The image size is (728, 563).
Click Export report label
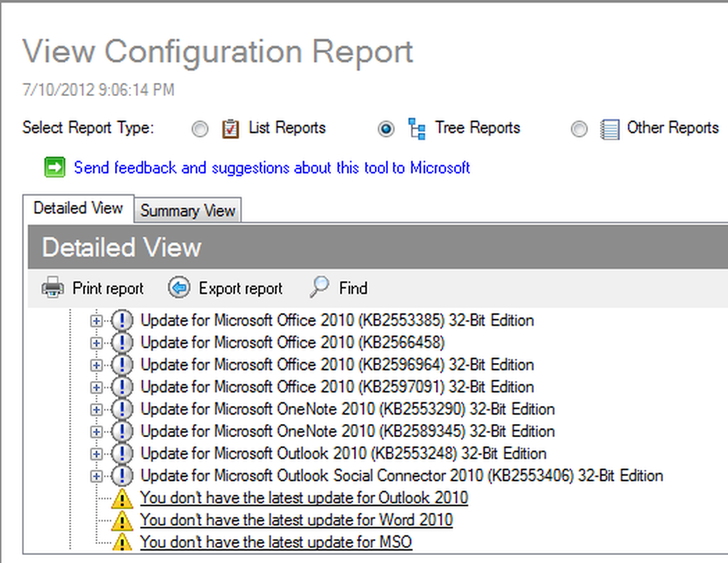pos(240,289)
